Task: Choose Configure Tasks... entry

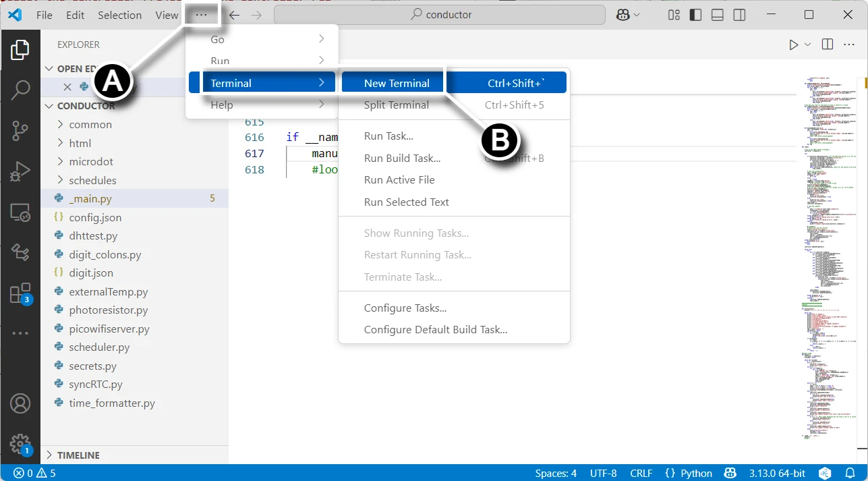Action: coord(454,308)
